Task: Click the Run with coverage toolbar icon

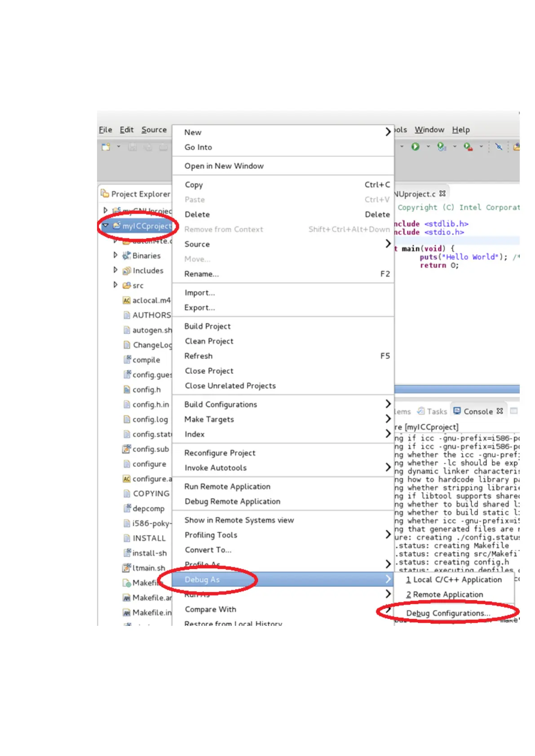Action: tap(442, 147)
